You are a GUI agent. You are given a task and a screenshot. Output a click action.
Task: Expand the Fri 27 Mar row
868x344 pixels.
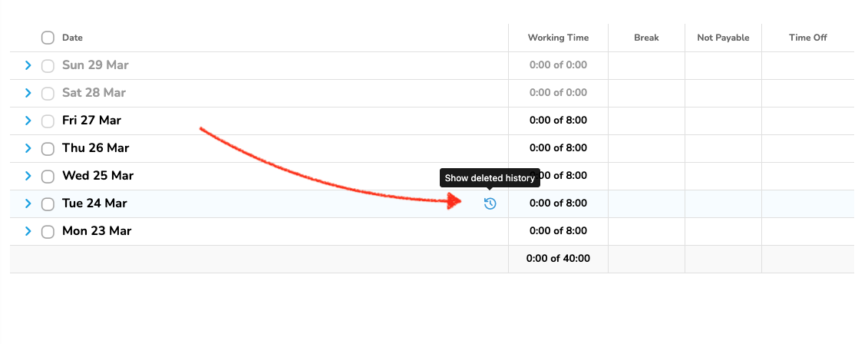click(28, 121)
